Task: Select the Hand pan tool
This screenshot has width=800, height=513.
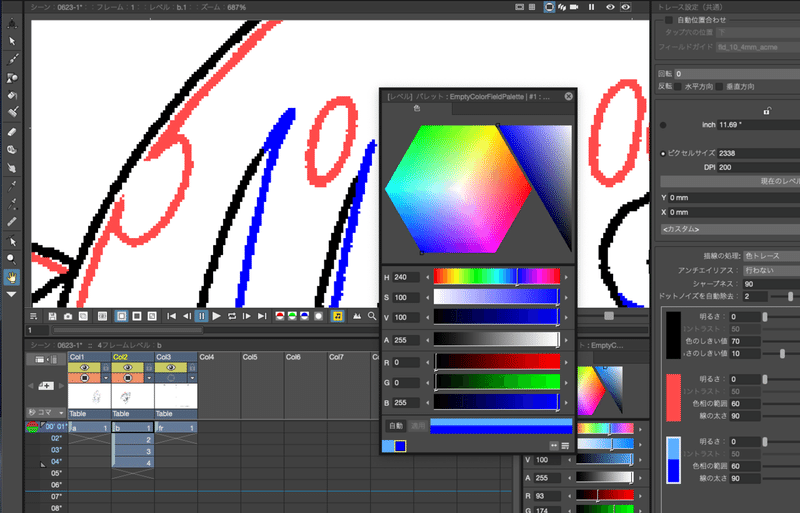Action: 12,277
